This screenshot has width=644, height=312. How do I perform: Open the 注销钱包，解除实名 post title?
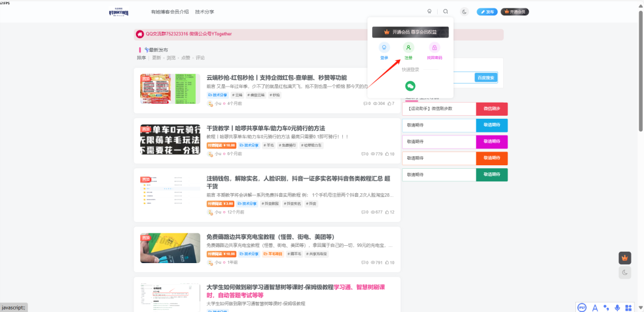point(299,183)
